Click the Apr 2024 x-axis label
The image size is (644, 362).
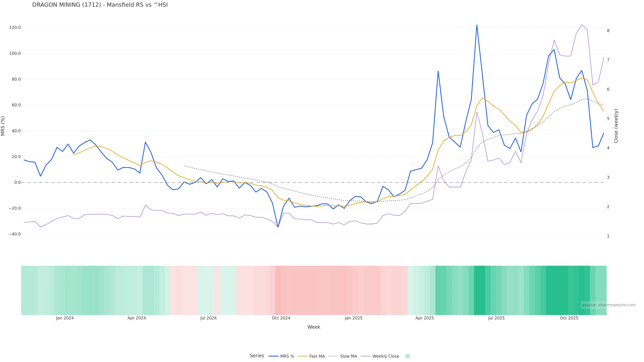137,318
